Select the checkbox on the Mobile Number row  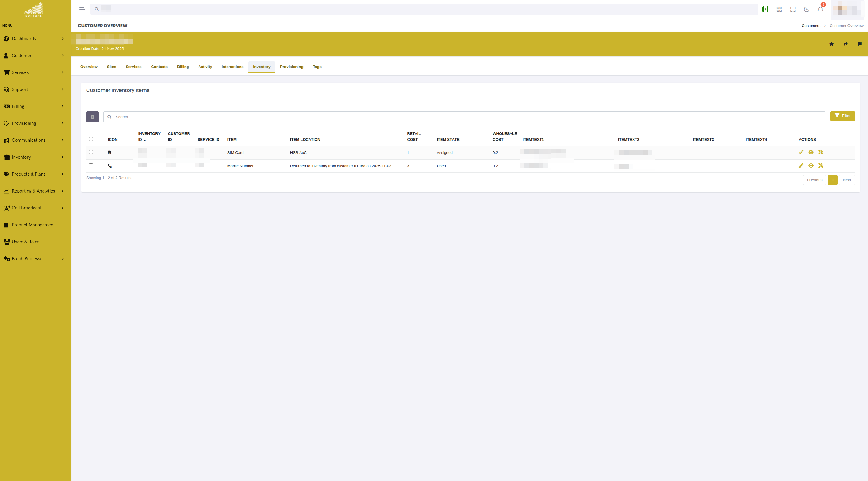coord(91,165)
